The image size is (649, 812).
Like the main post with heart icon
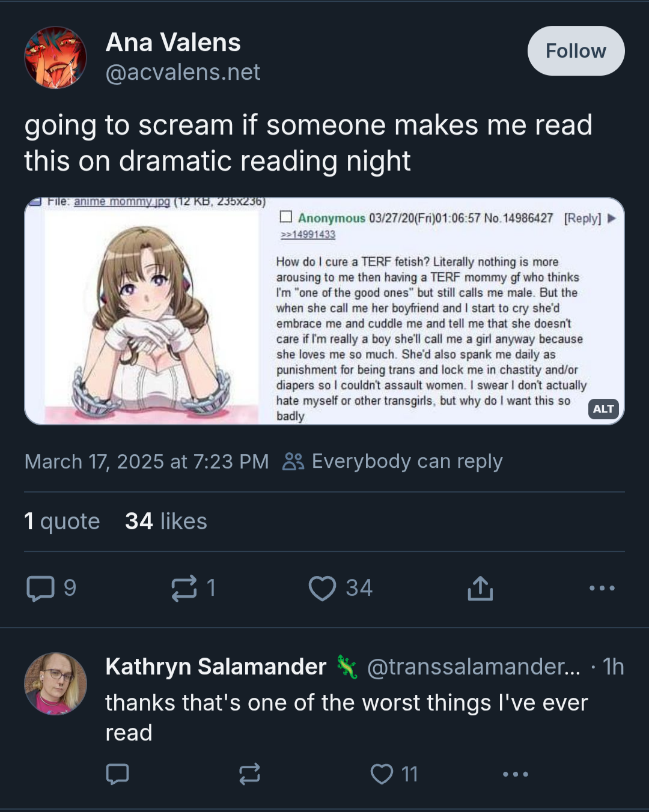pyautogui.click(x=323, y=588)
